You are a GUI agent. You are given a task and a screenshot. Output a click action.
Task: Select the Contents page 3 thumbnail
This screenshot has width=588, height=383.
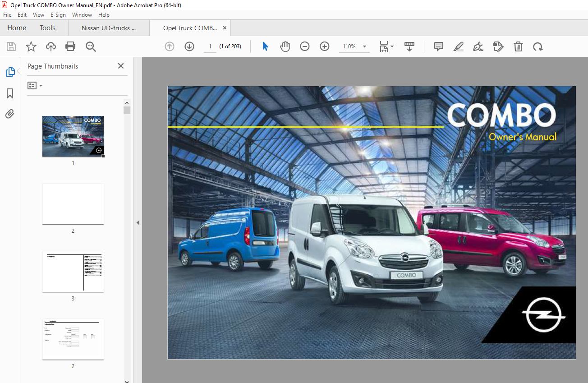[x=73, y=272]
